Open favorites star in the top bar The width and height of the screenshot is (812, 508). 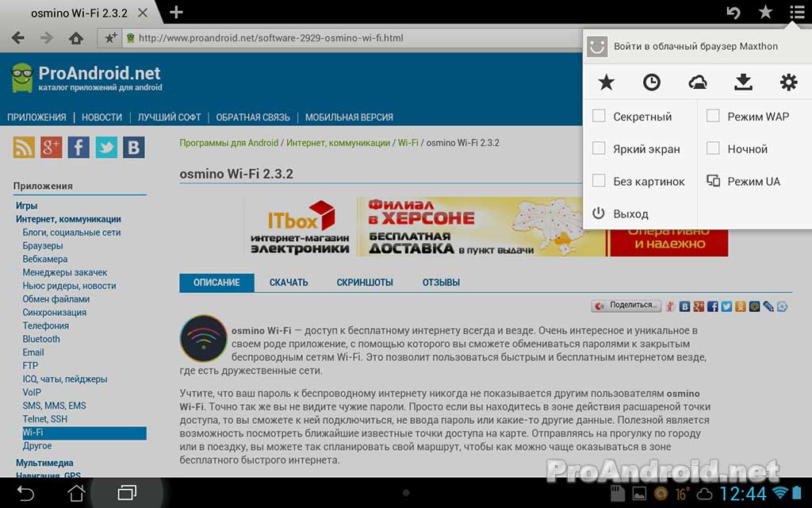[x=765, y=12]
